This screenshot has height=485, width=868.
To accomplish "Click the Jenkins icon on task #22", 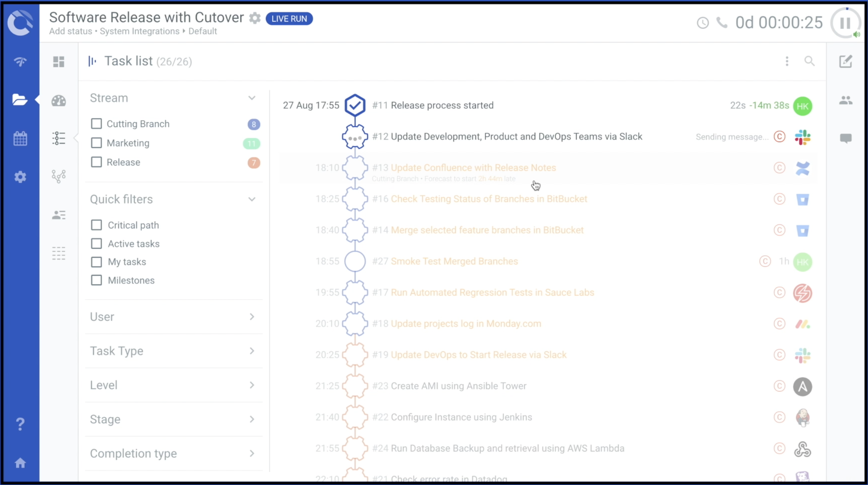I will pos(803,418).
